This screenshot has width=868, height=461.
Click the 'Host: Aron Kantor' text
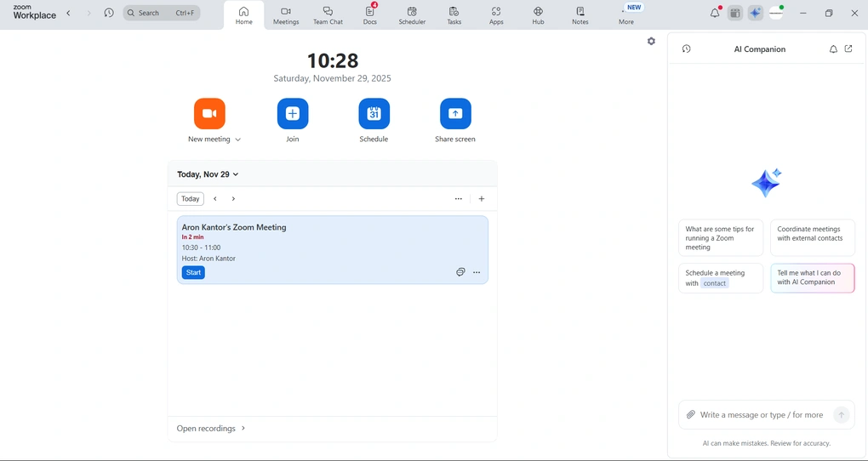(208, 259)
